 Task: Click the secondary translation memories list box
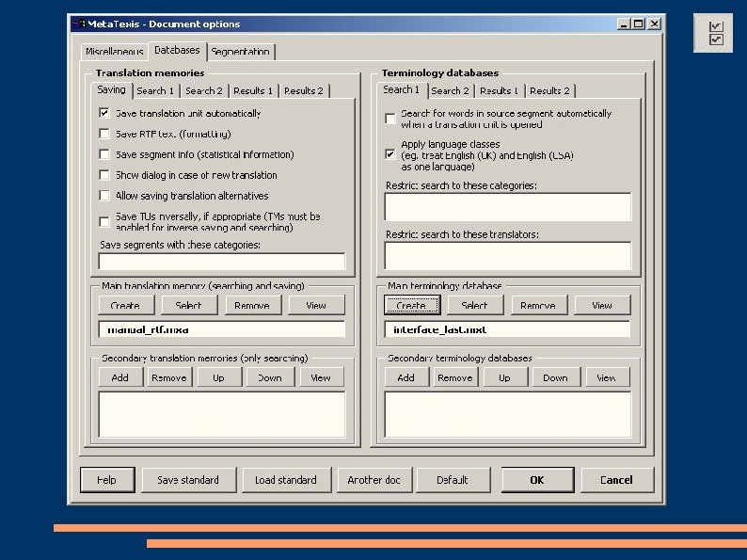click(x=221, y=414)
